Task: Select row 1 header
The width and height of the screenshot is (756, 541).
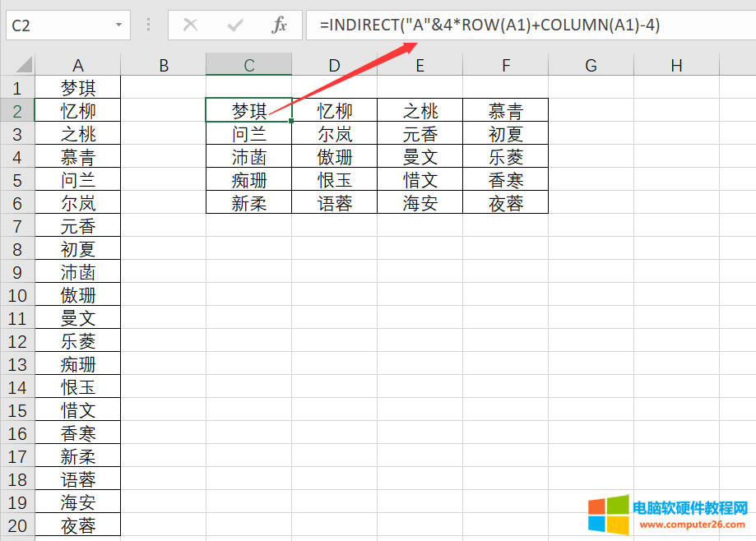Action: 18,87
